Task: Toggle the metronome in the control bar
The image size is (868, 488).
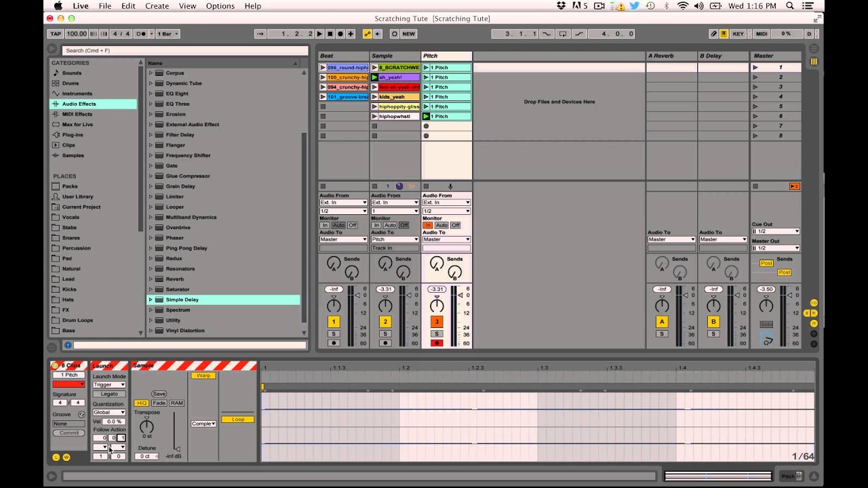Action: tap(141, 34)
